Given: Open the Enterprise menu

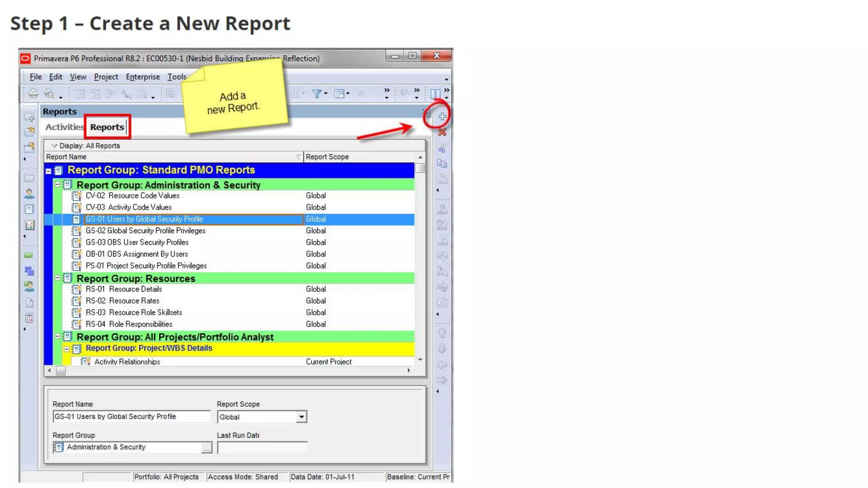Looking at the screenshot, I should tap(143, 77).
